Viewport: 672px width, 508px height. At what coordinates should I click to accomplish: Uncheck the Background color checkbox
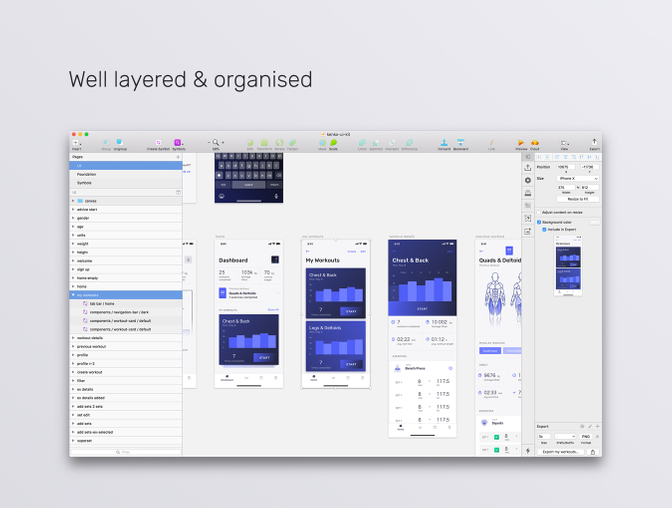pos(539,222)
